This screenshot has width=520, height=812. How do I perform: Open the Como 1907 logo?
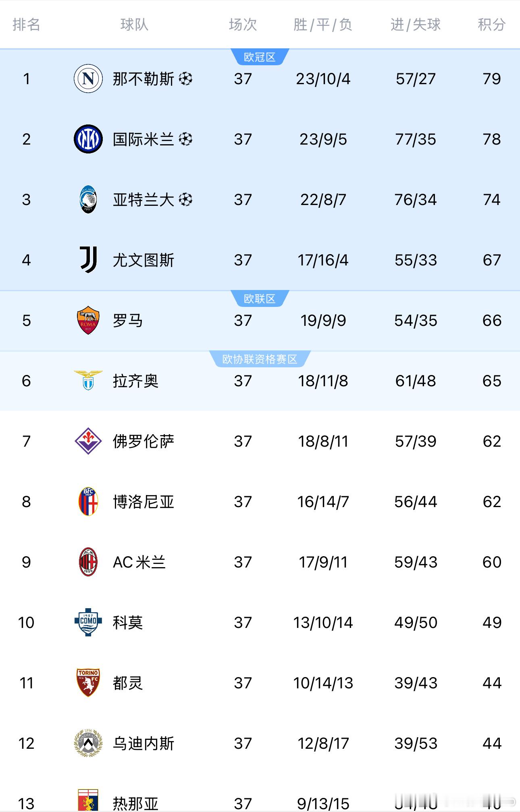point(88,622)
